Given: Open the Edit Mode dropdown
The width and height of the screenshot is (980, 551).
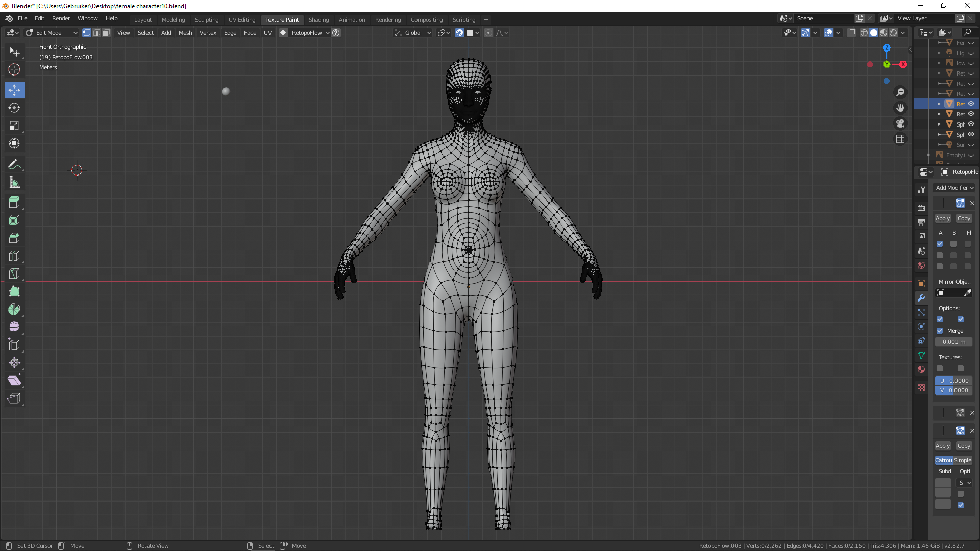Looking at the screenshot, I should coord(51,33).
